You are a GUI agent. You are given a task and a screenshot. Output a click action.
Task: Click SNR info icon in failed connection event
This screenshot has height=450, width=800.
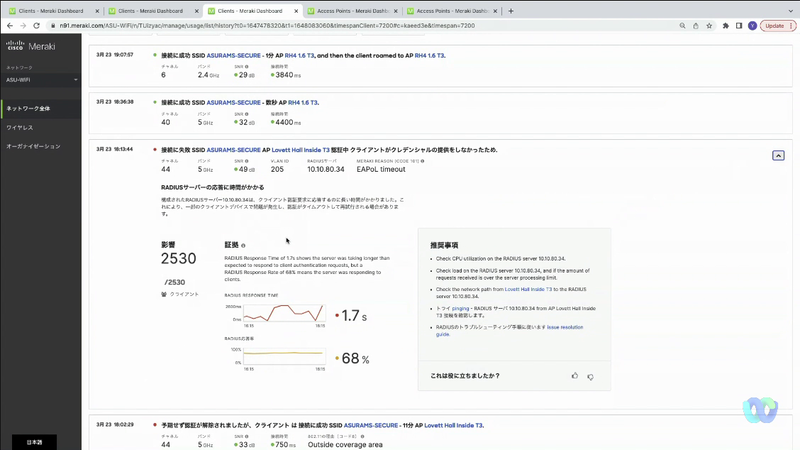(x=246, y=161)
